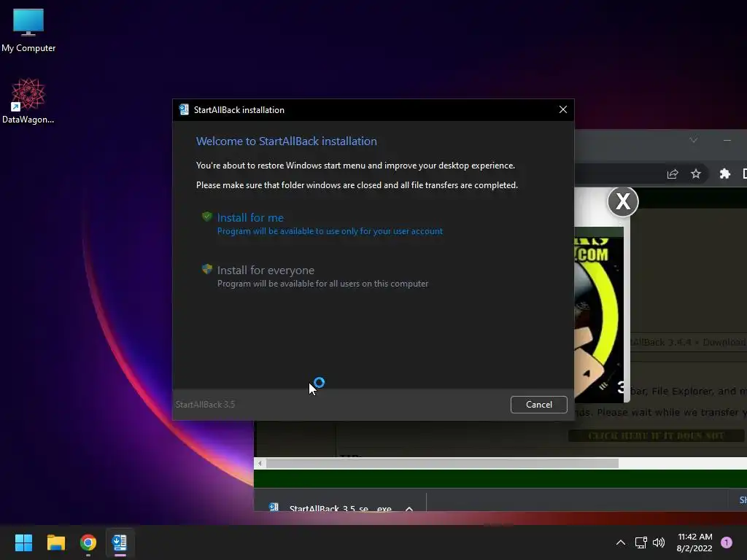Open My Computer desktop icon

tap(28, 30)
